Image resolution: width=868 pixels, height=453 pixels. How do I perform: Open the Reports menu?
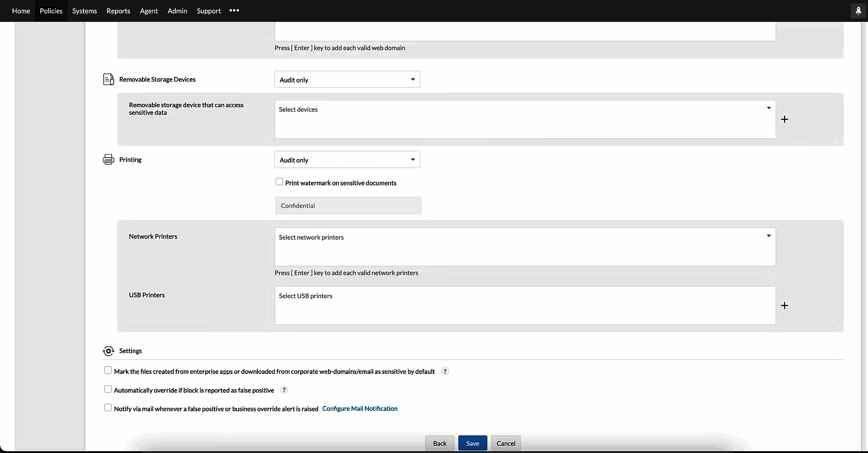pos(118,11)
